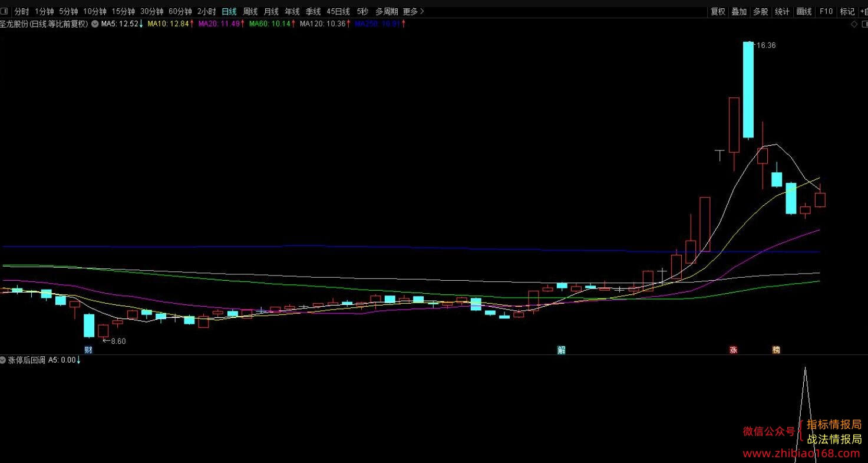Click the 8.60 low price label
Image resolution: width=868 pixels, height=463 pixels.
click(117, 341)
